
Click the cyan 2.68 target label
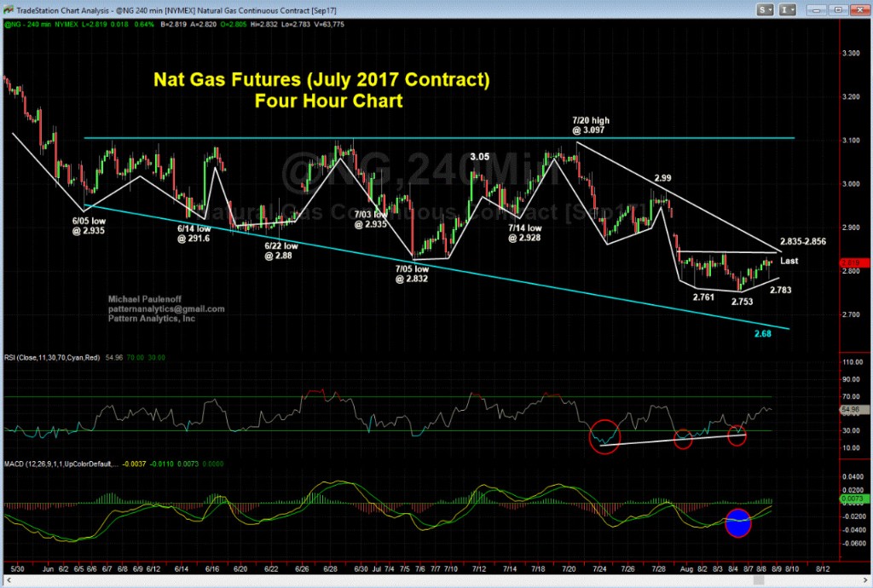[764, 334]
